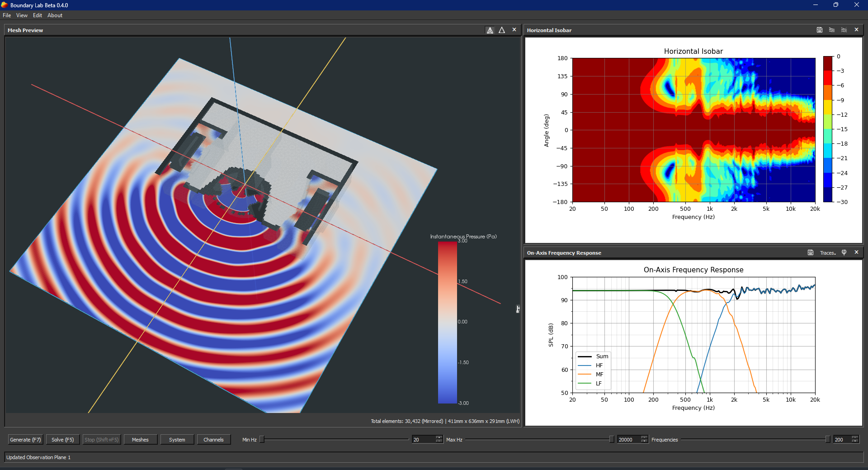Open the System settings button
868x470 pixels.
coord(177,440)
